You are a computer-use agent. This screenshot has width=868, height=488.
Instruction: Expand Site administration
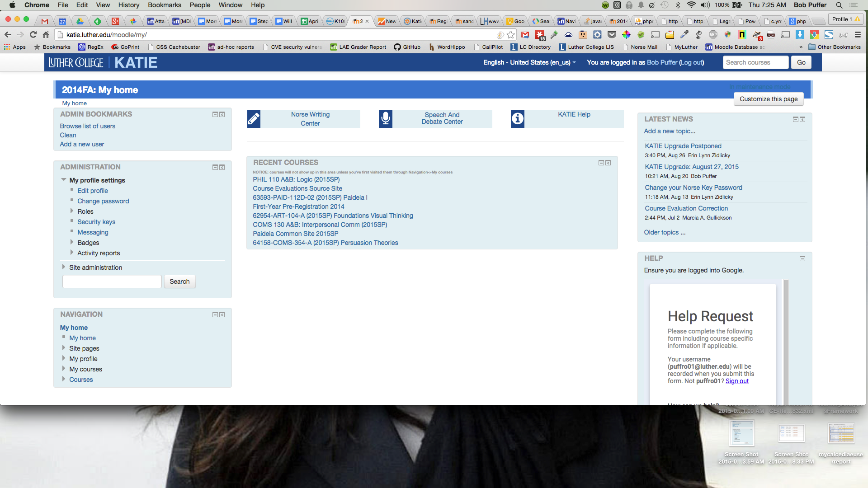click(63, 267)
